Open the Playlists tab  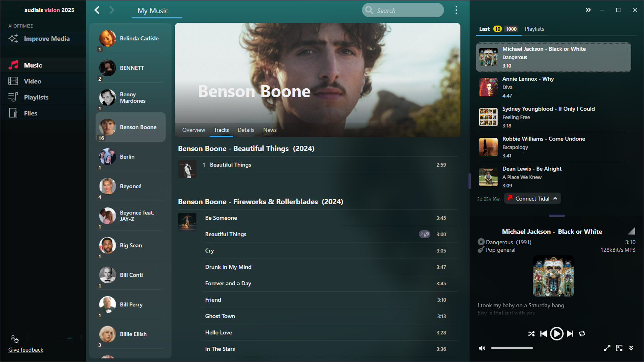(x=534, y=29)
